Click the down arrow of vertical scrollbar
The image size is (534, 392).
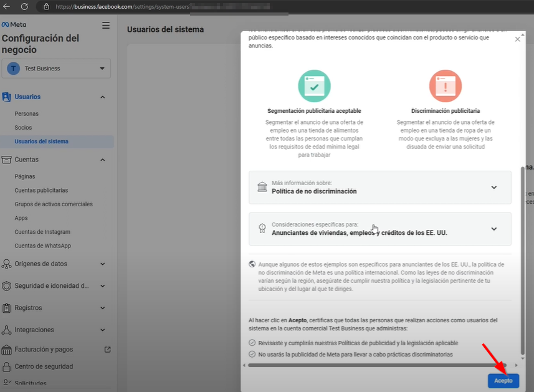coord(523,358)
